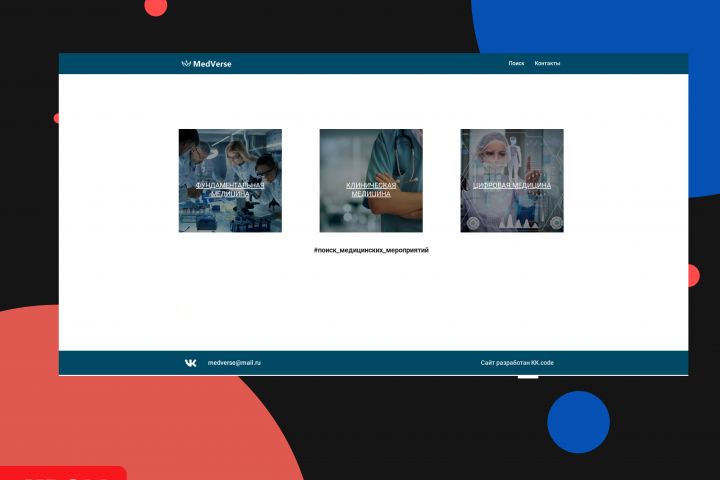The image size is (720, 480).
Task: Open the Контакты menu item
Action: [547, 63]
